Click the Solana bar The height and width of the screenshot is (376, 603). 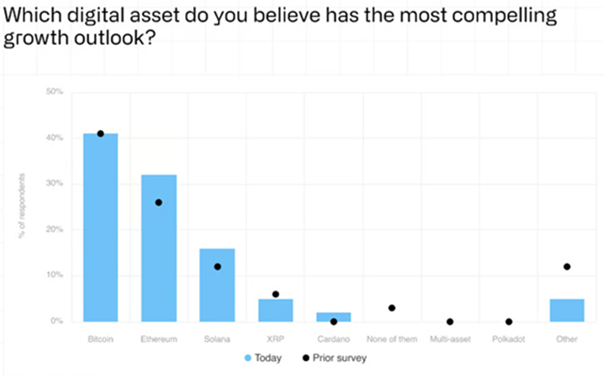point(217,285)
